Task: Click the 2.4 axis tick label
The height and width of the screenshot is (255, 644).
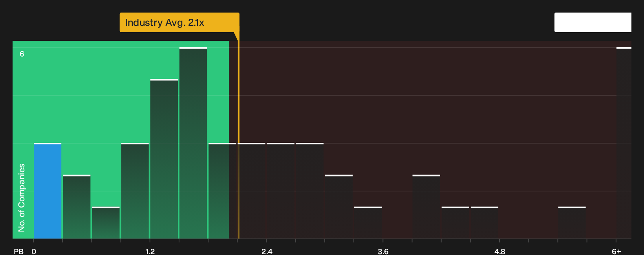Action: click(x=267, y=251)
